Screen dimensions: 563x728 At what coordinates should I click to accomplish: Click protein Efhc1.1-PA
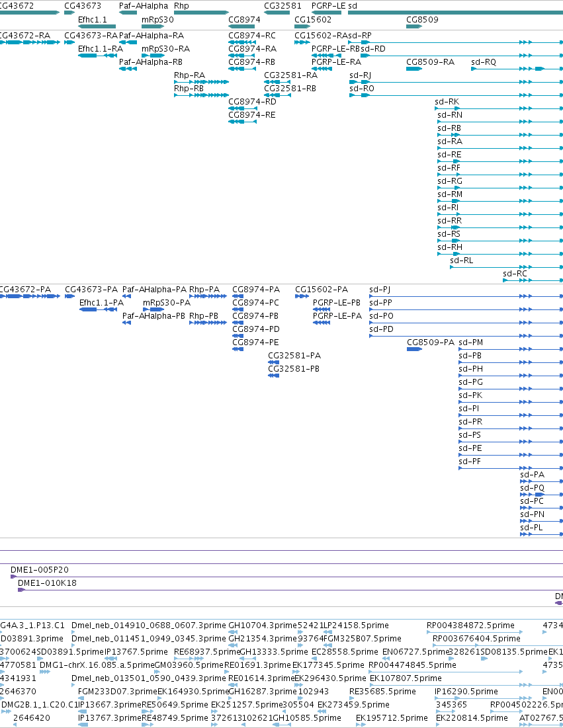pos(101,303)
